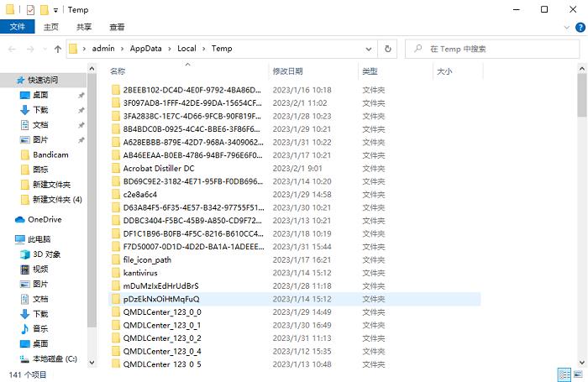Select the kantivirus folder
Image resolution: width=588 pixels, height=382 pixels.
(x=140, y=273)
